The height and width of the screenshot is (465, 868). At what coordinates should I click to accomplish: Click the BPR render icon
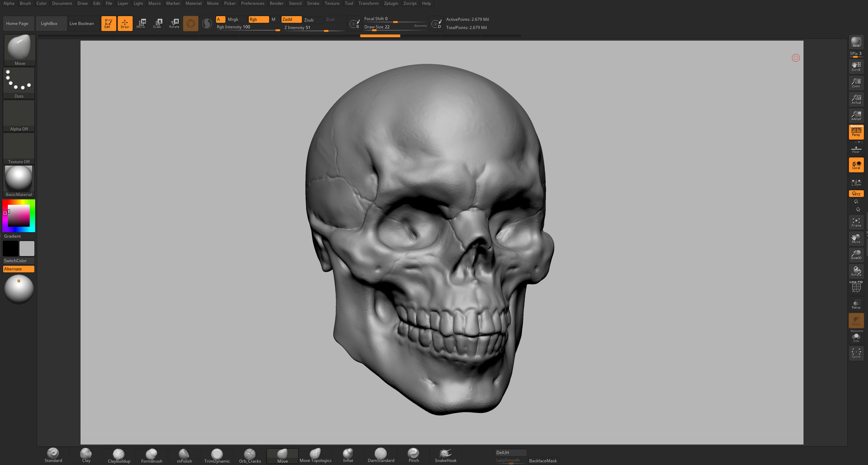[x=856, y=42]
